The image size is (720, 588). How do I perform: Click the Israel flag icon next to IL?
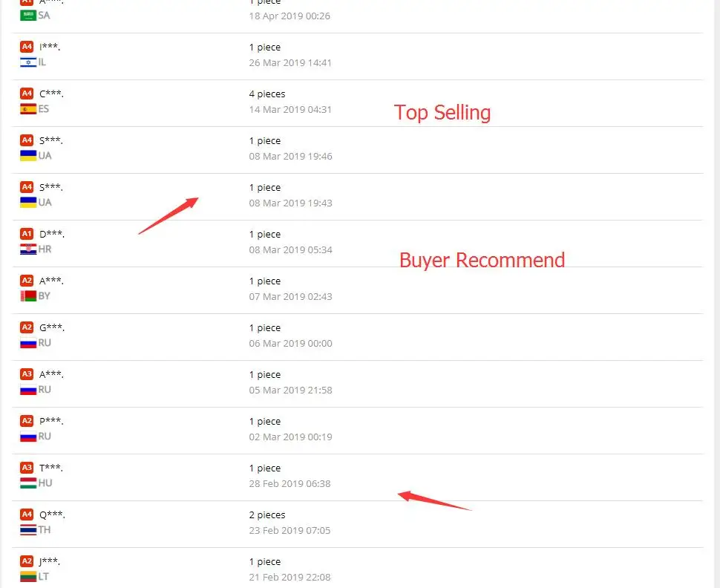pos(28,62)
